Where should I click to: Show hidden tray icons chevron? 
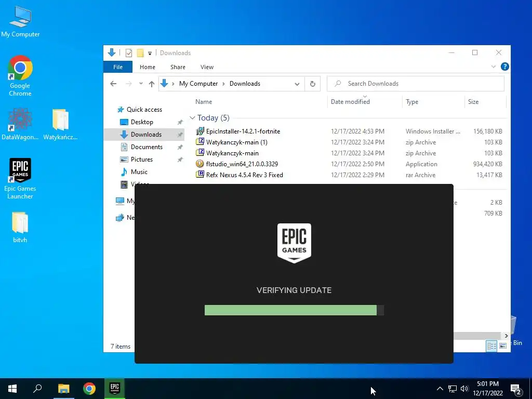(440, 389)
